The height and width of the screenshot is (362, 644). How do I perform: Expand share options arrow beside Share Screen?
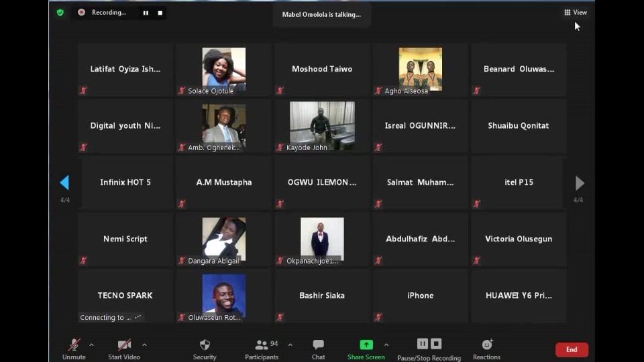[x=386, y=345]
